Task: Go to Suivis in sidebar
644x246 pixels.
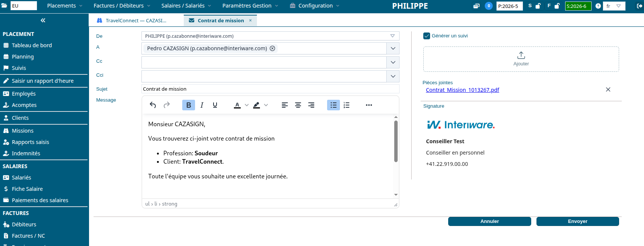Action: pos(19,68)
